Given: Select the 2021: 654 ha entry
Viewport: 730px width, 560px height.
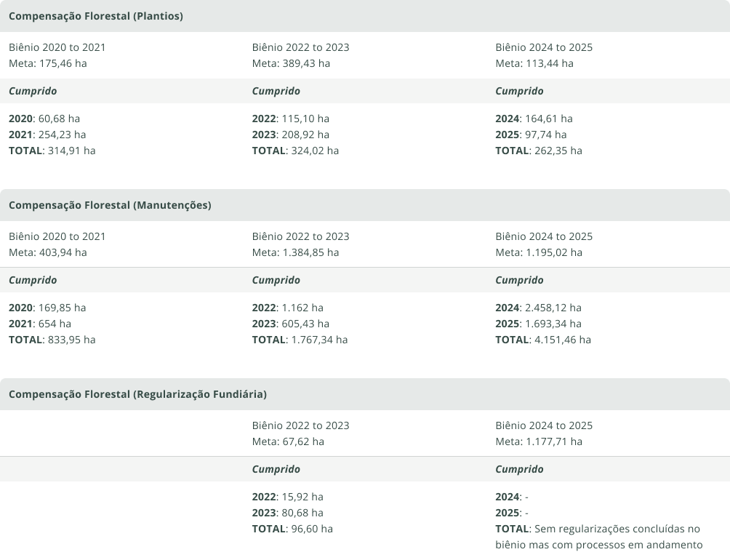Looking at the screenshot, I should [x=40, y=324].
